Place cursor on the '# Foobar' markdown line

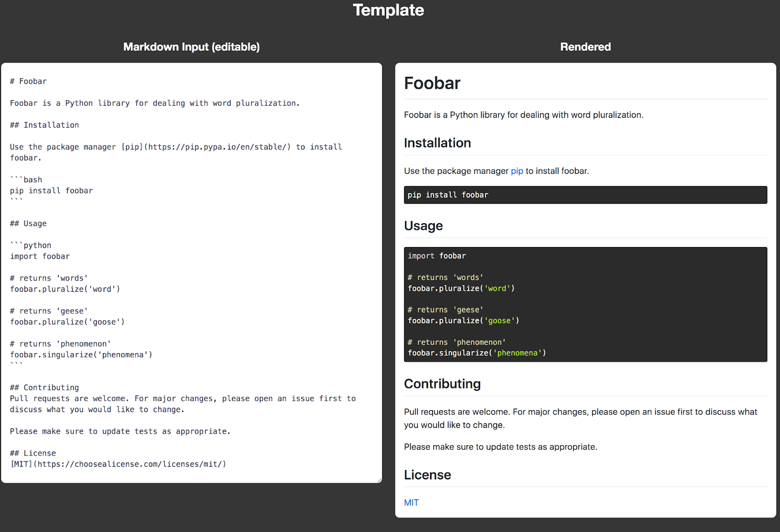pos(28,81)
